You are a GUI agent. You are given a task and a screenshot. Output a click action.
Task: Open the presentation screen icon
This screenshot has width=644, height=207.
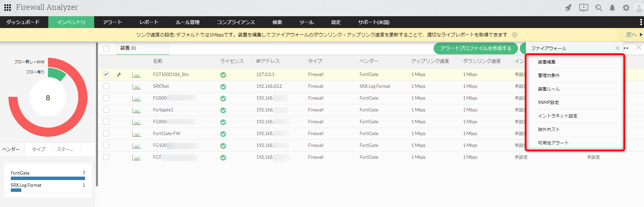[x=583, y=8]
